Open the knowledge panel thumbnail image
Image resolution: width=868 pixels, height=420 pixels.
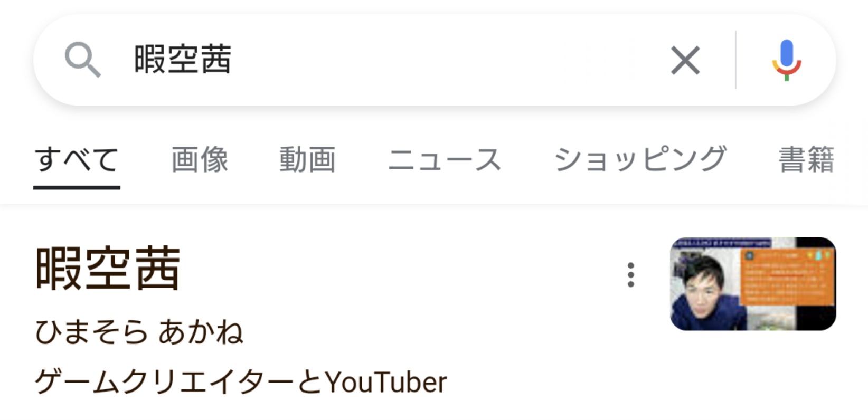753,284
